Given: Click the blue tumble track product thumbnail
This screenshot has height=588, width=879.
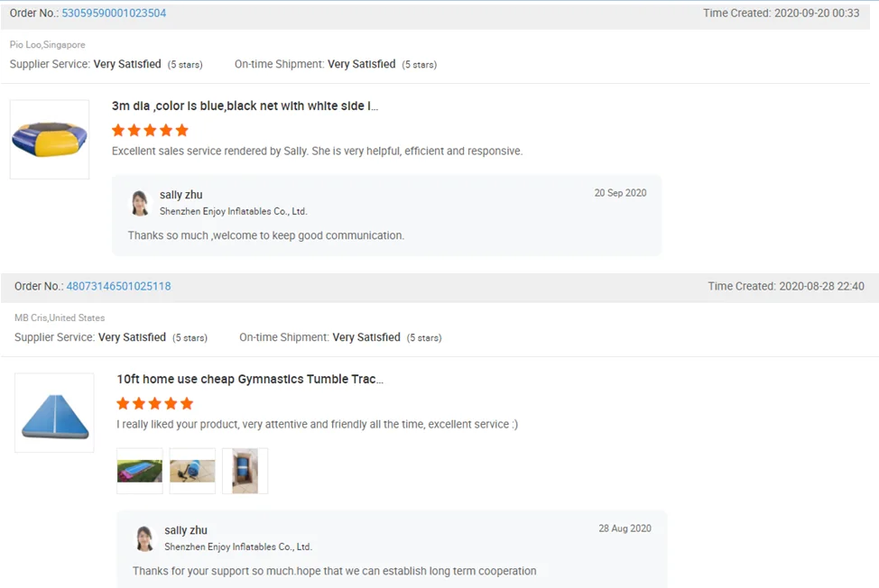Looking at the screenshot, I should (54, 413).
